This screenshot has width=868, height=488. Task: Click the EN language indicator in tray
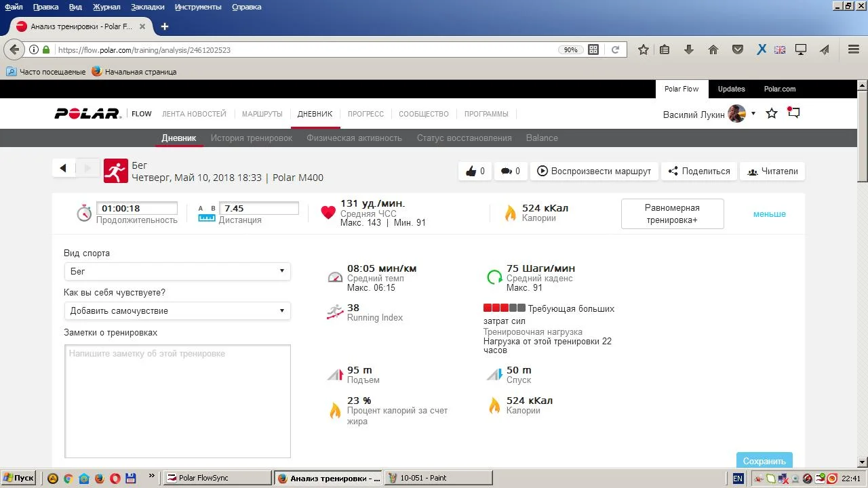click(738, 478)
